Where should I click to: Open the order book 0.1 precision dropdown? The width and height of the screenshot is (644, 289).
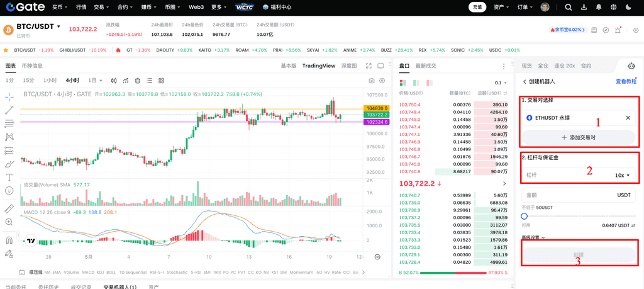[x=501, y=82]
